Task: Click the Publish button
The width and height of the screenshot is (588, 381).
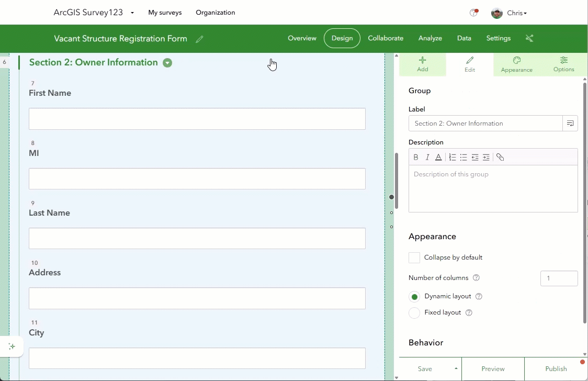Action: 556,368
